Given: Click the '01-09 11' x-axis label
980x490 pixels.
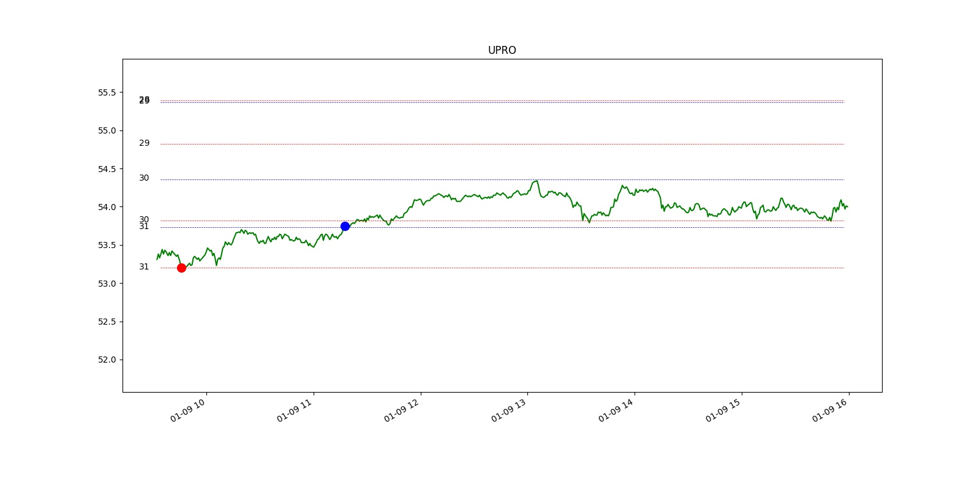Looking at the screenshot, I should click(x=295, y=410).
